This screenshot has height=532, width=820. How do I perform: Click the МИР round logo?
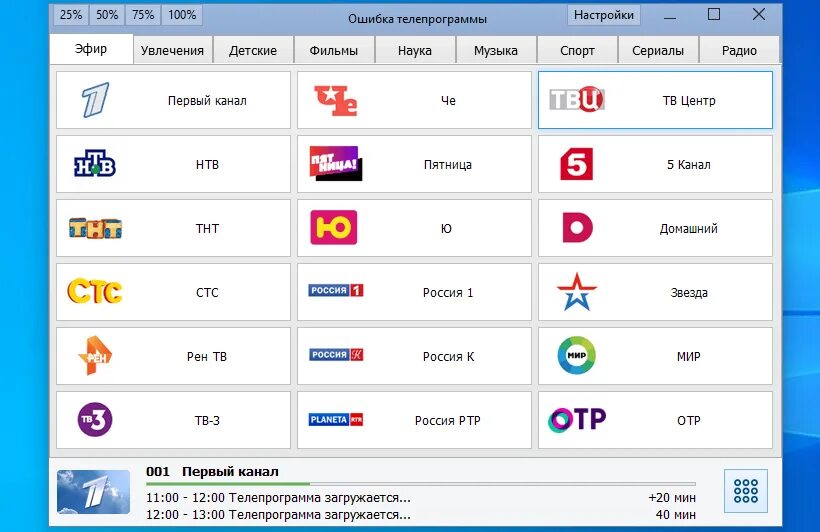[x=576, y=355]
